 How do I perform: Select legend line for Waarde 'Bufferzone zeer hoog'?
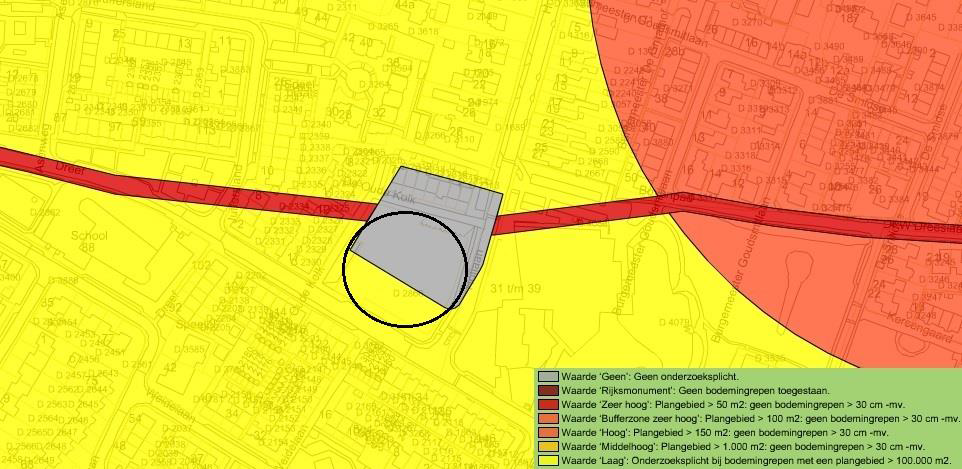coord(760,419)
